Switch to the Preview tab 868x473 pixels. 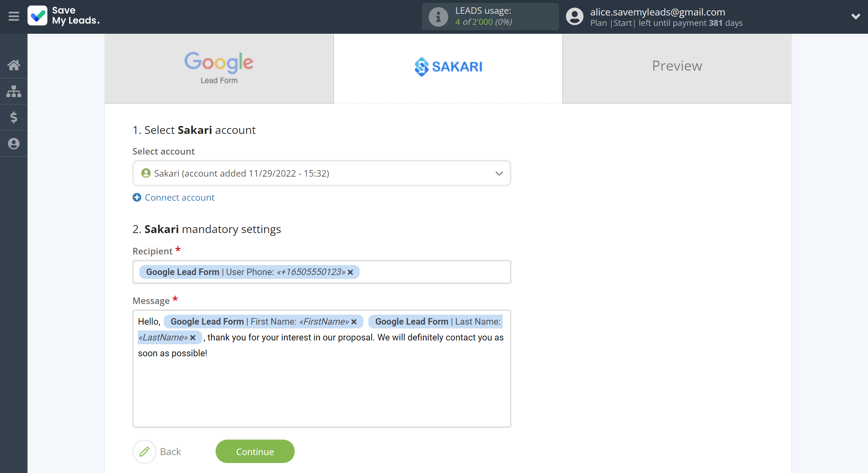click(677, 68)
